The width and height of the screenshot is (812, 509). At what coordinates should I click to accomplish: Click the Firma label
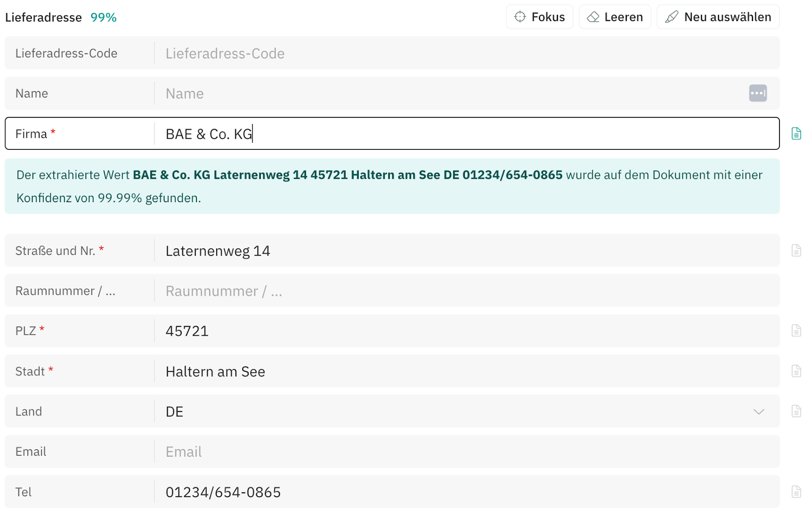(31, 134)
